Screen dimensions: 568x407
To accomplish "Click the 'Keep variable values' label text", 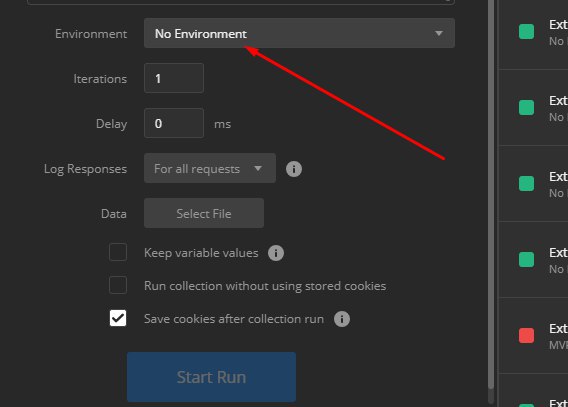I will pyautogui.click(x=201, y=253).
